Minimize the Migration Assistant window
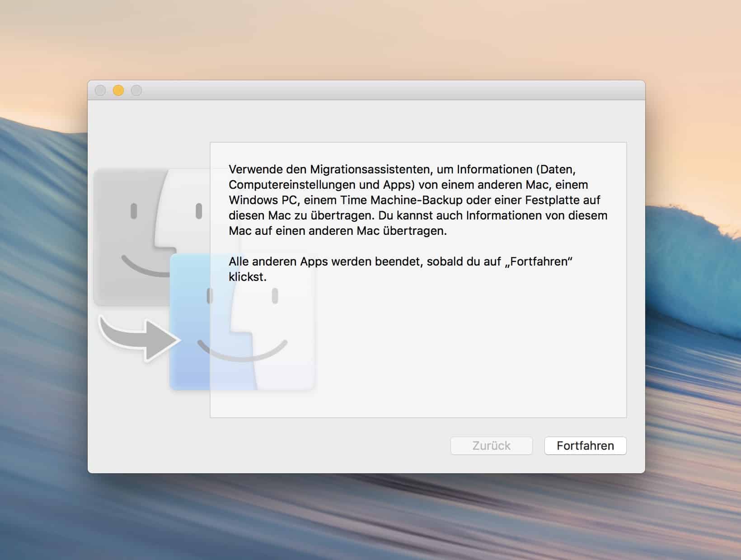Viewport: 741px width, 560px height. (x=118, y=90)
